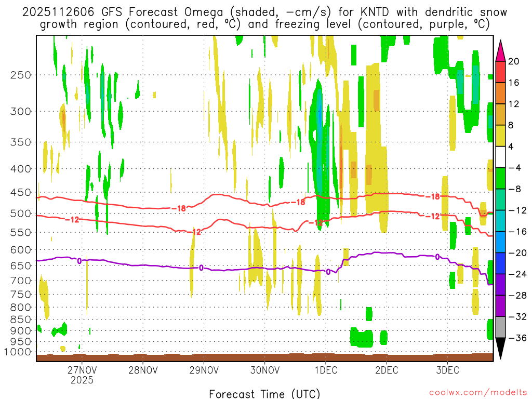The image size is (532, 399).
Task: Click the coolwx.com/modelts link text
Action: (x=478, y=393)
